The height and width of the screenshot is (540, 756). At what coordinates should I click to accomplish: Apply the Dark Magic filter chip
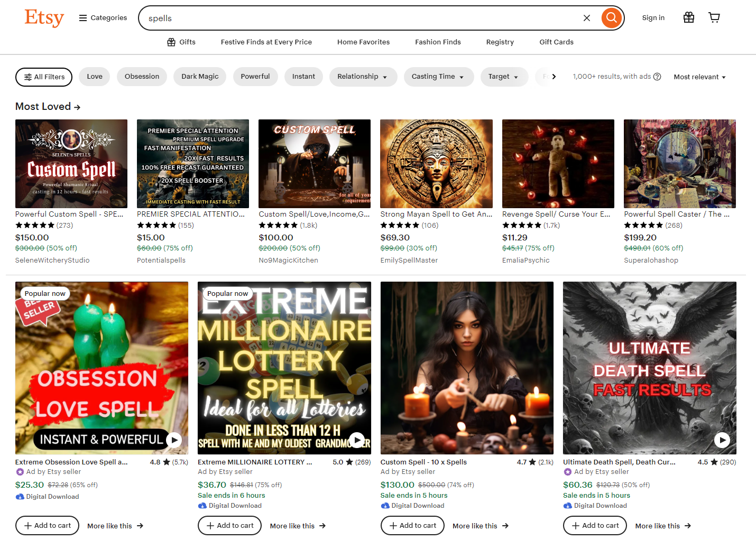coord(200,77)
